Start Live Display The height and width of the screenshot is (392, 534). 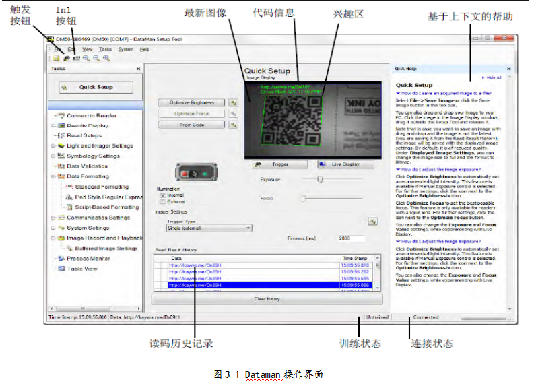coord(345,164)
